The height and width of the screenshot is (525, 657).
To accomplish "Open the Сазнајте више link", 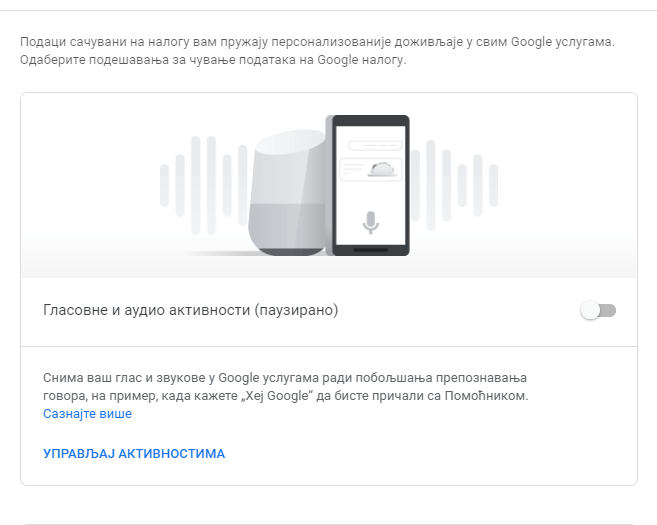I will pyautogui.click(x=87, y=414).
